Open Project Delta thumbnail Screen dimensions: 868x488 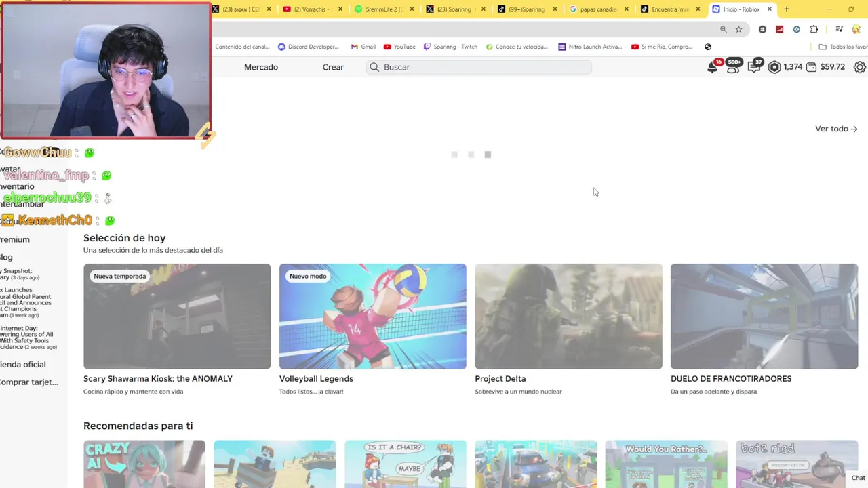(568, 317)
